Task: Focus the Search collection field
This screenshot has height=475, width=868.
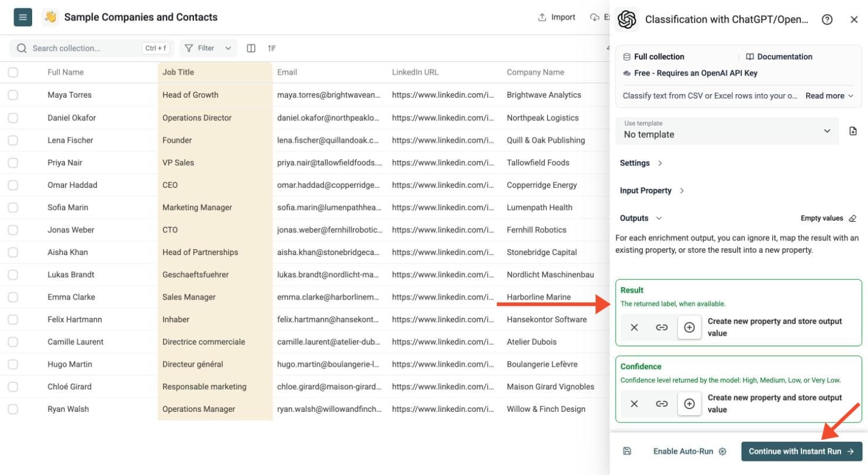Action: 92,48
